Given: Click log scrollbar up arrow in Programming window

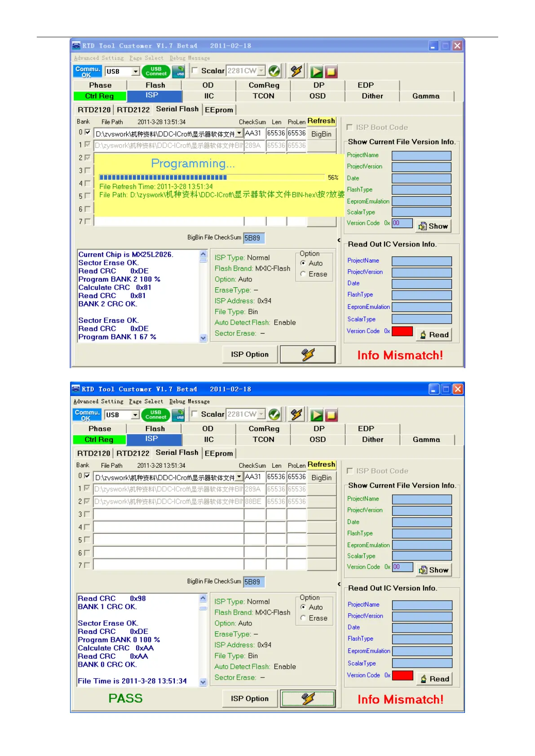Looking at the screenshot, I should click(x=203, y=254).
